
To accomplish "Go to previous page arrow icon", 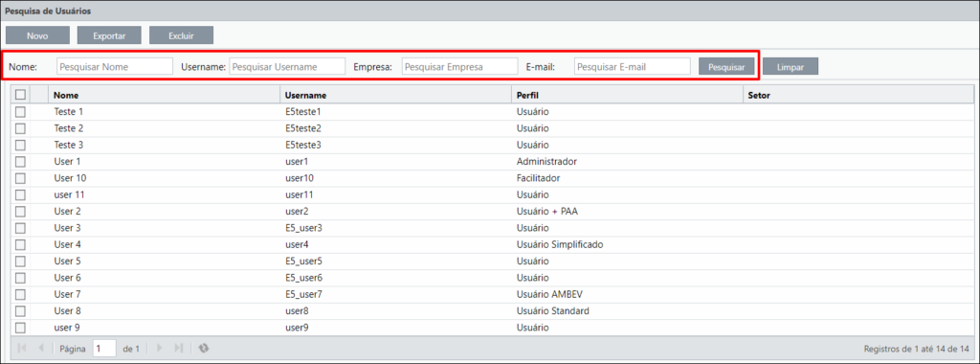I will 40,349.
